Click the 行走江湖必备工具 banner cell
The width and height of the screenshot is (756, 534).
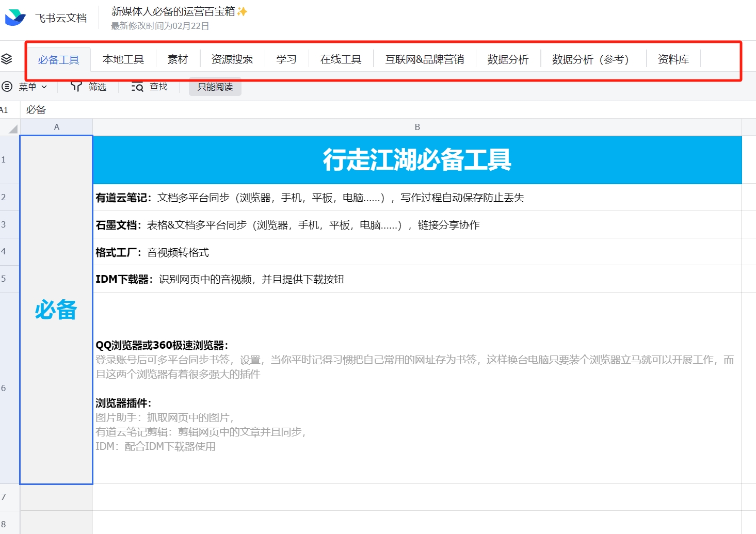(417, 159)
